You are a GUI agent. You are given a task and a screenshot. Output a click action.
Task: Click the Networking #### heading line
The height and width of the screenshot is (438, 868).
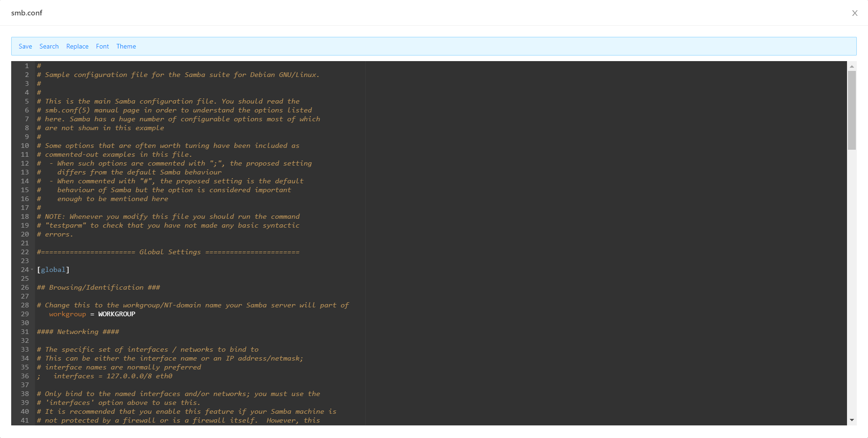pos(78,332)
